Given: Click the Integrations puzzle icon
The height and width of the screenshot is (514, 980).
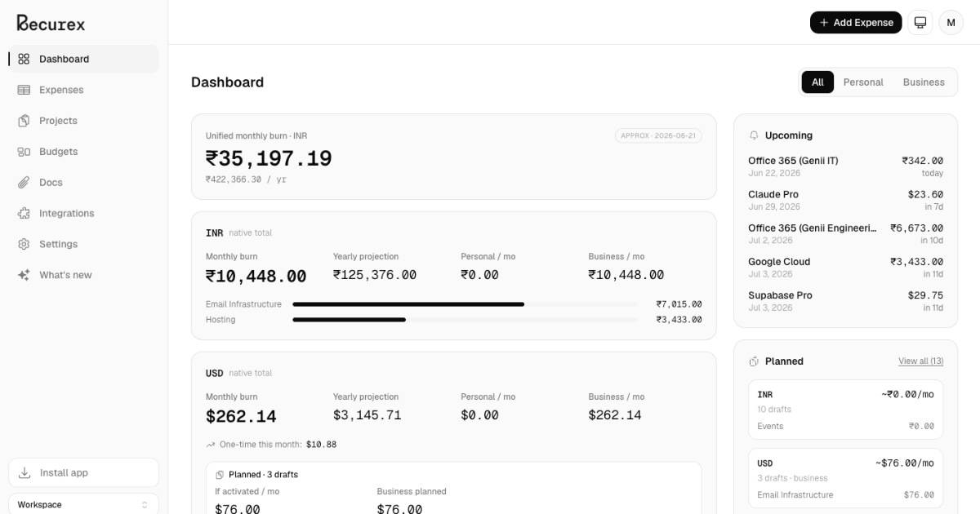Looking at the screenshot, I should 24,214.
